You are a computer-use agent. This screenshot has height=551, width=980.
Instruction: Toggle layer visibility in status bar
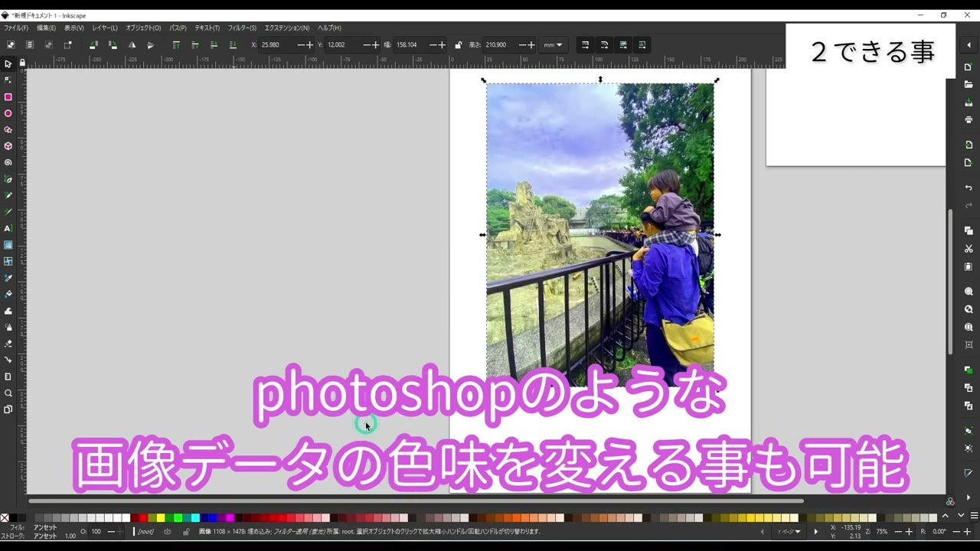coord(168,531)
